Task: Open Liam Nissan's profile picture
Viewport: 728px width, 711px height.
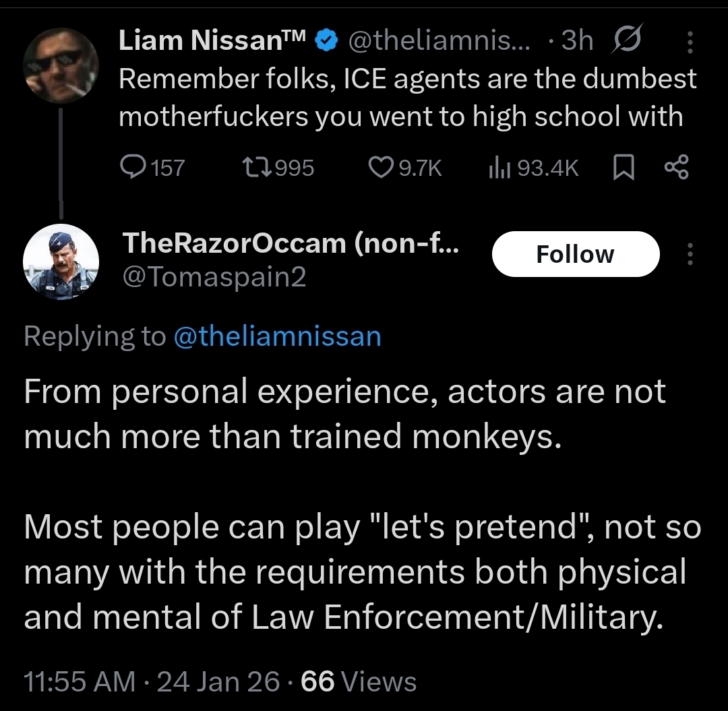Action: pyautogui.click(x=61, y=65)
